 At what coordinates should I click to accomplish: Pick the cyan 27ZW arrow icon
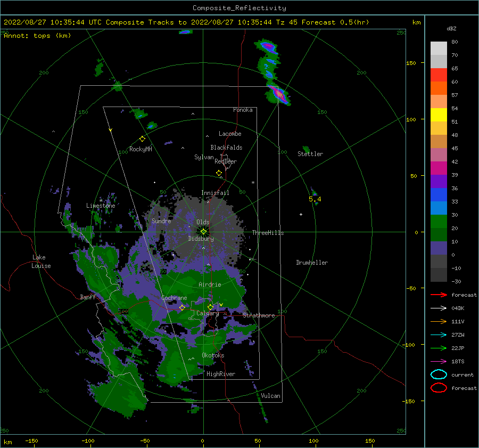439,335
